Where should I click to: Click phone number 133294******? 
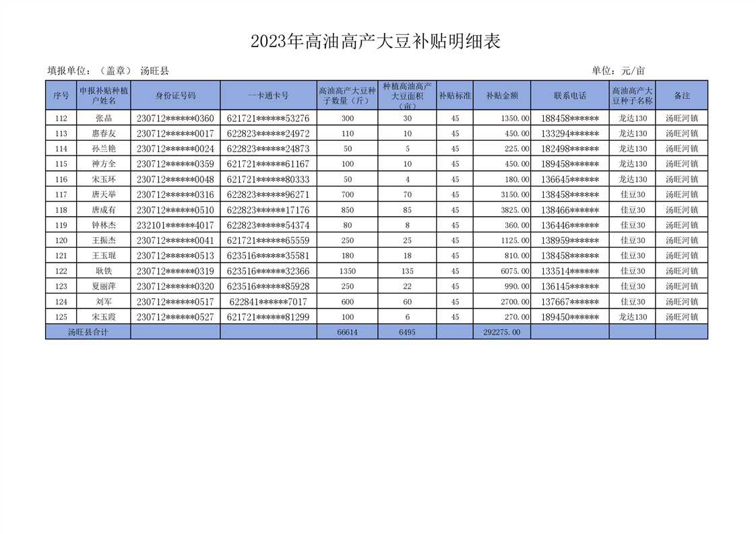tap(570, 133)
